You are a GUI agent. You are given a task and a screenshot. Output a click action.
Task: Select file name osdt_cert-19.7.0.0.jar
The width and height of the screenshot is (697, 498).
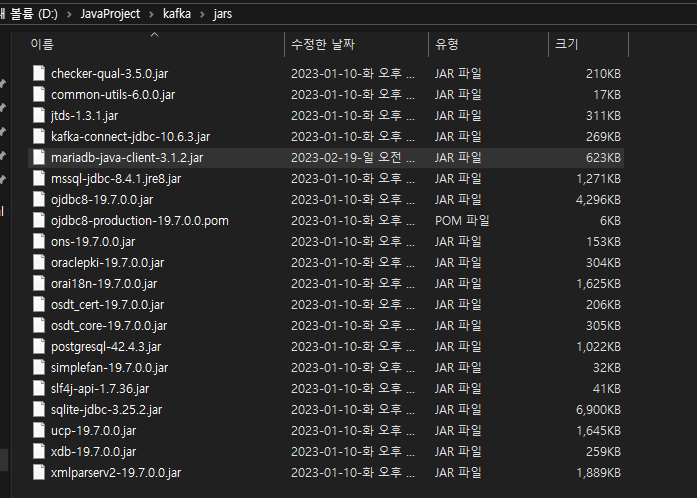click(x=107, y=305)
